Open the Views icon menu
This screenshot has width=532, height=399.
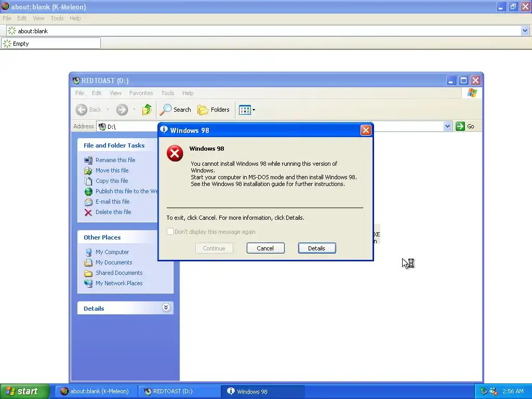point(245,110)
